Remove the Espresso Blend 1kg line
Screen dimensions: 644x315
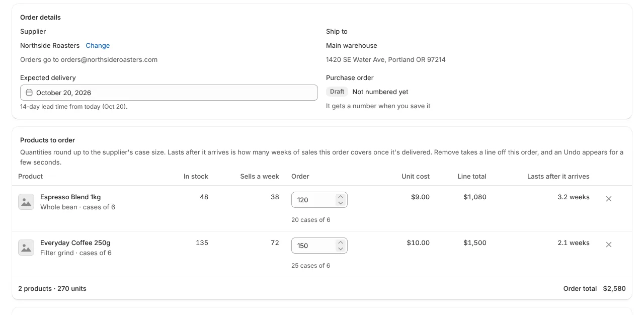[x=609, y=199]
